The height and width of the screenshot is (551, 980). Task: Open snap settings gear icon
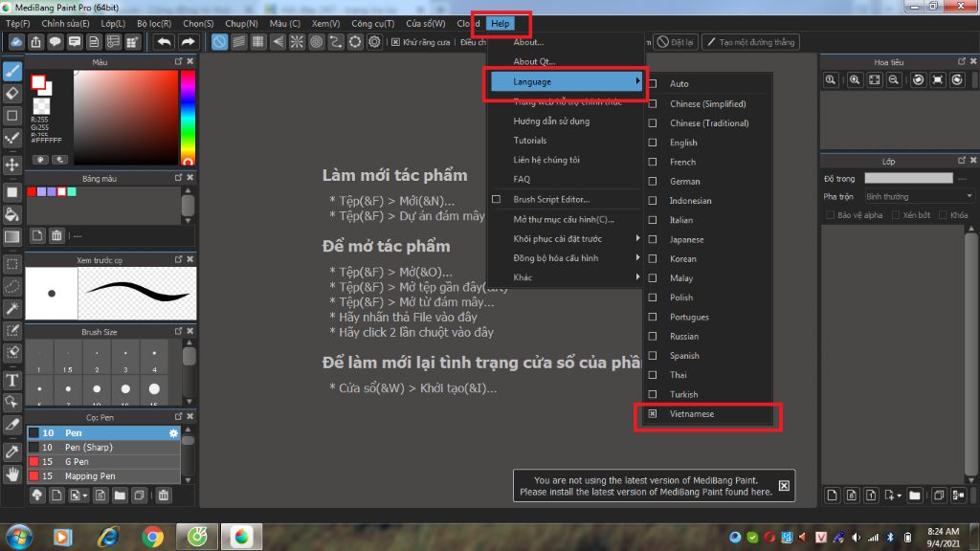point(374,42)
